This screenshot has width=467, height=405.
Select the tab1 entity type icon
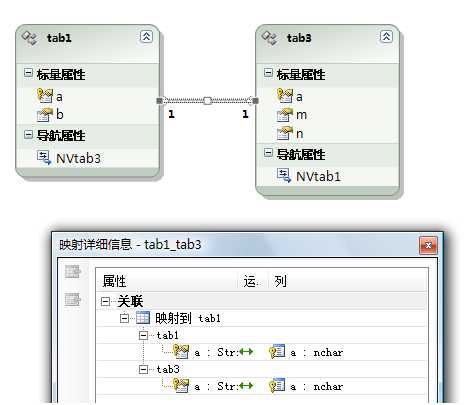29,38
